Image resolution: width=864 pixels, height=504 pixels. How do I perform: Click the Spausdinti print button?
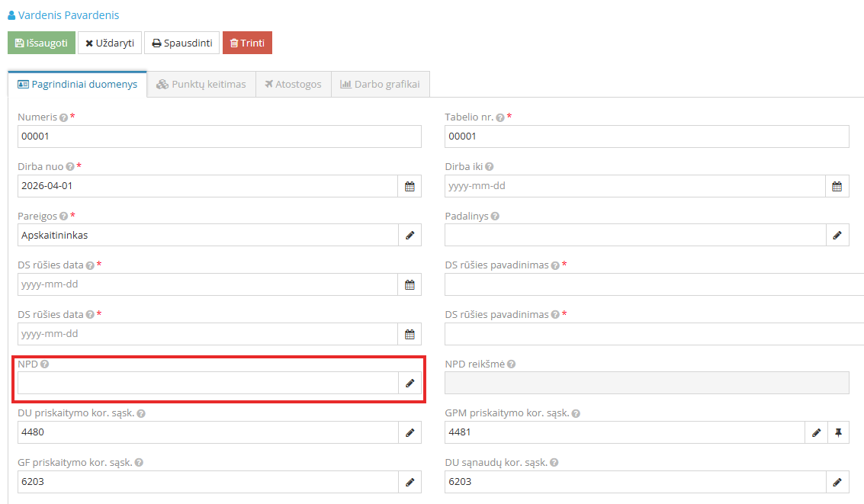(x=181, y=43)
